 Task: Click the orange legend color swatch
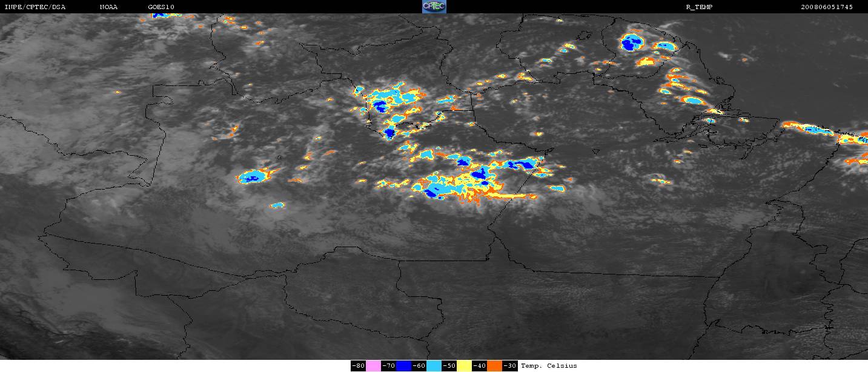pyautogui.click(x=494, y=366)
